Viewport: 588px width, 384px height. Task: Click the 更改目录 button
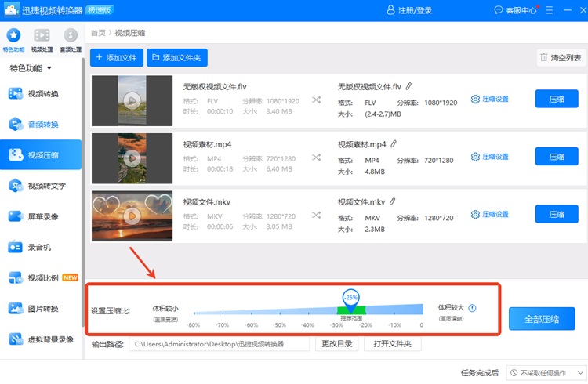click(337, 344)
